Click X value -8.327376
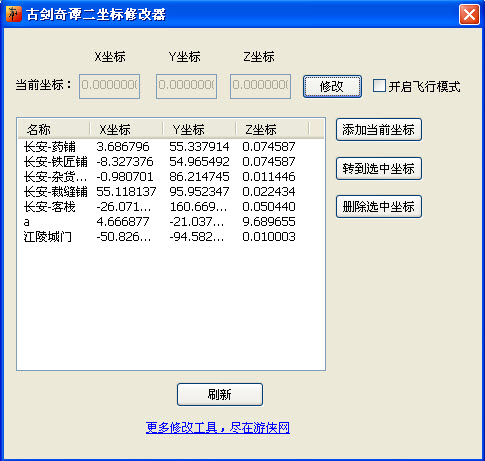The height and width of the screenshot is (461, 485). coord(125,162)
